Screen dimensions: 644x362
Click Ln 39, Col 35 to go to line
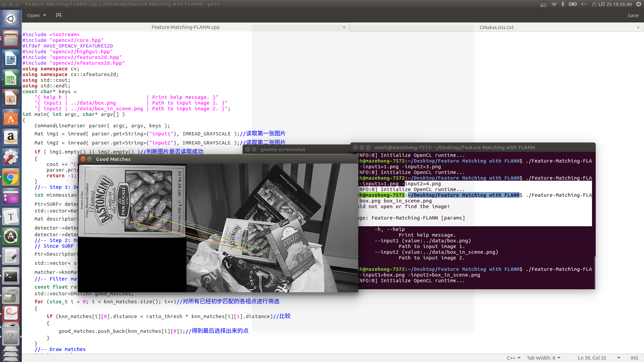tap(592, 358)
